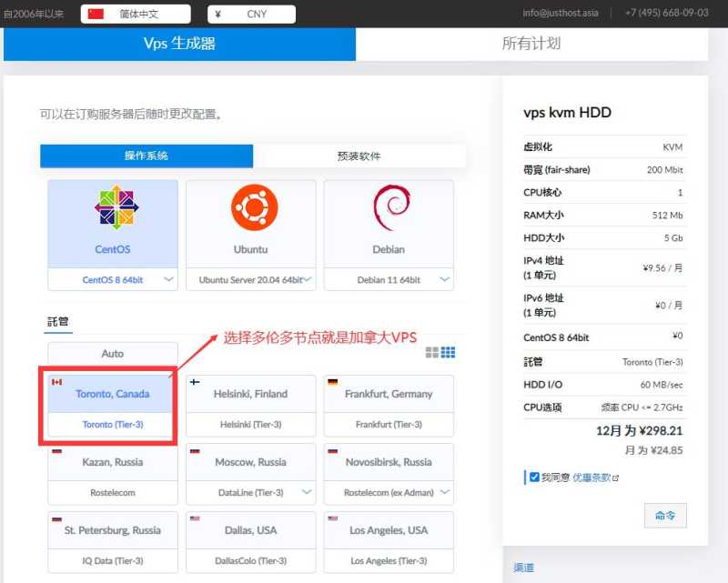
Task: Open the CNY currency dropdown
Action: (251, 14)
